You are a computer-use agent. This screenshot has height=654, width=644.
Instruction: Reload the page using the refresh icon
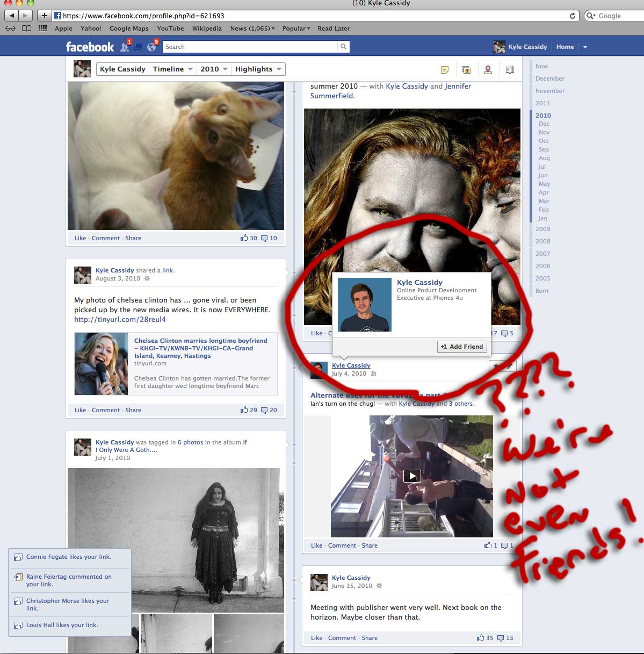(573, 16)
